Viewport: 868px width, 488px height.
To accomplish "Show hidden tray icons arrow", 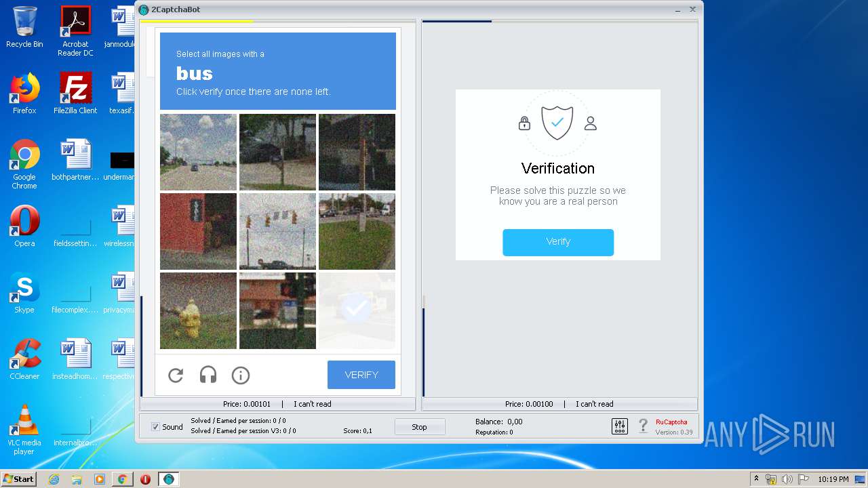I will tap(756, 479).
